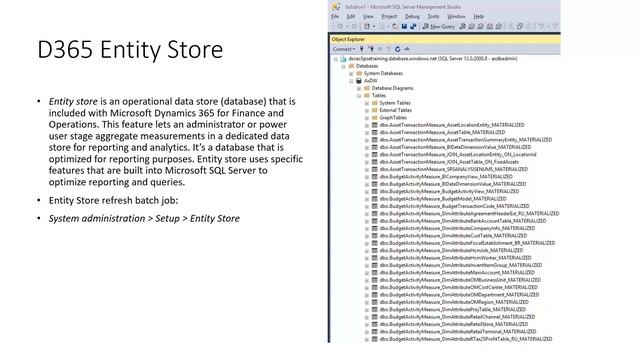Image resolution: width=640 pixels, height=360 pixels.
Task: Open the Edit menu
Action: [351, 16]
